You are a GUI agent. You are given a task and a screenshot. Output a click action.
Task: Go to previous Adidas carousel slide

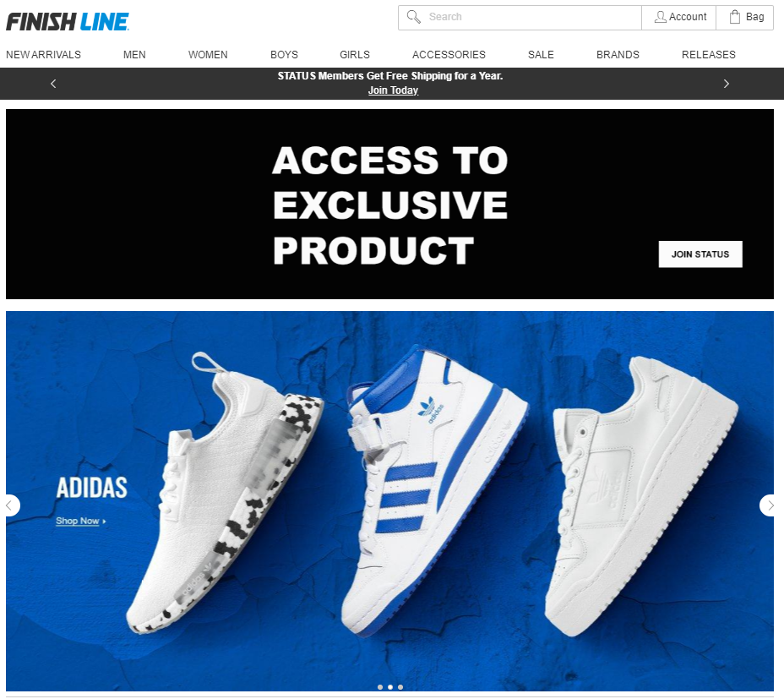pos(10,505)
